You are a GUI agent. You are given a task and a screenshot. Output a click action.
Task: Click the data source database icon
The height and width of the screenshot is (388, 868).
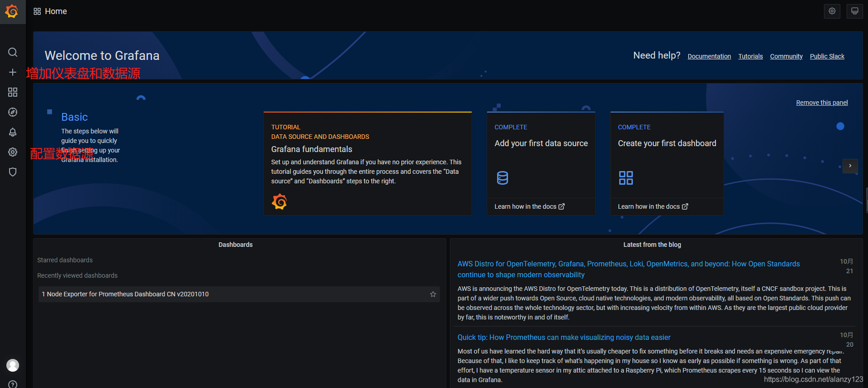[x=503, y=178]
